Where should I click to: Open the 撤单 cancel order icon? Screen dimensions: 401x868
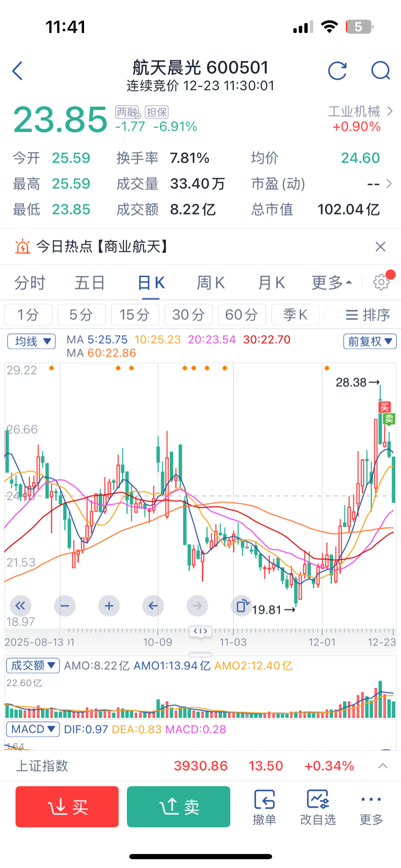(264, 806)
